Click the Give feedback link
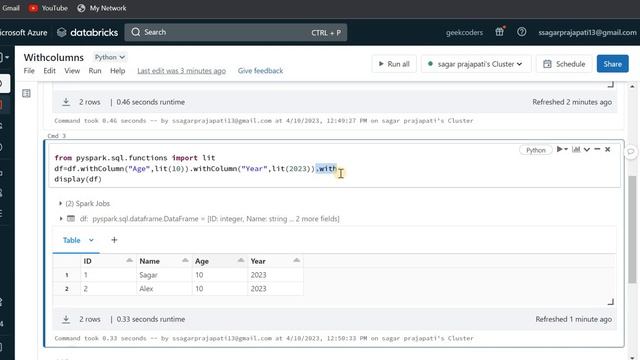 260,71
